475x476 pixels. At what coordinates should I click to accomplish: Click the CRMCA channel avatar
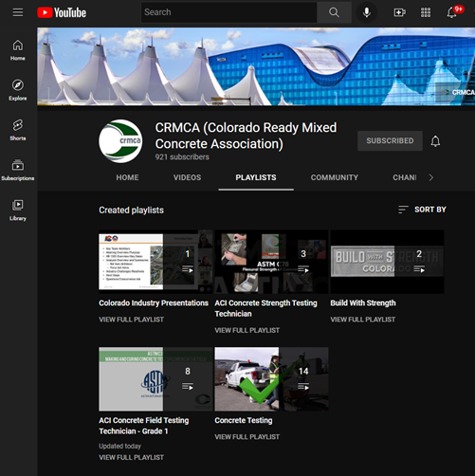[120, 141]
